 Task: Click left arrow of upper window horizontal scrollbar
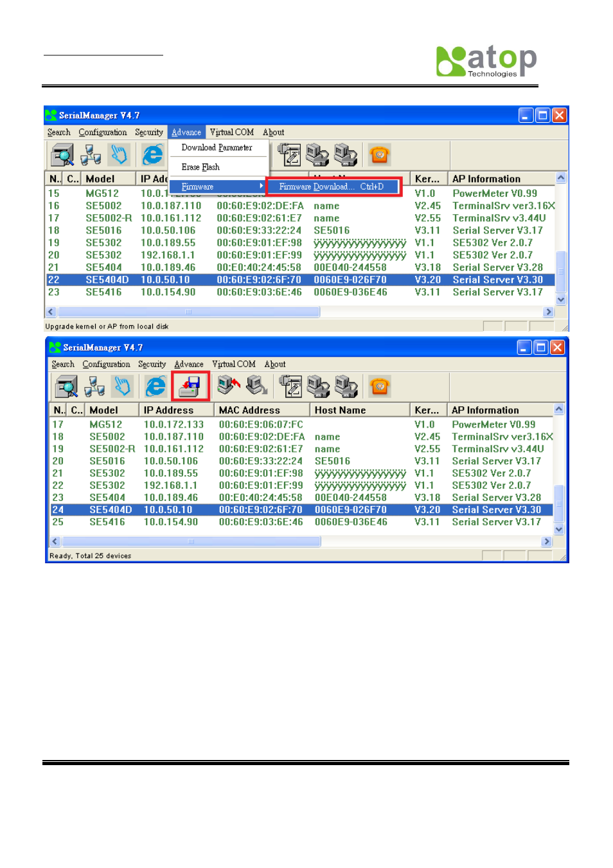point(51,312)
